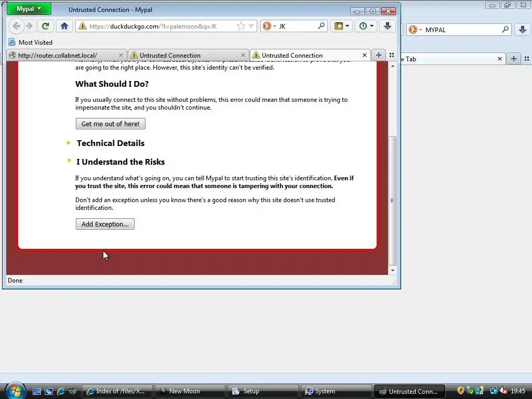532x399 pixels.
Task: Open the home page
Action: coord(64,26)
